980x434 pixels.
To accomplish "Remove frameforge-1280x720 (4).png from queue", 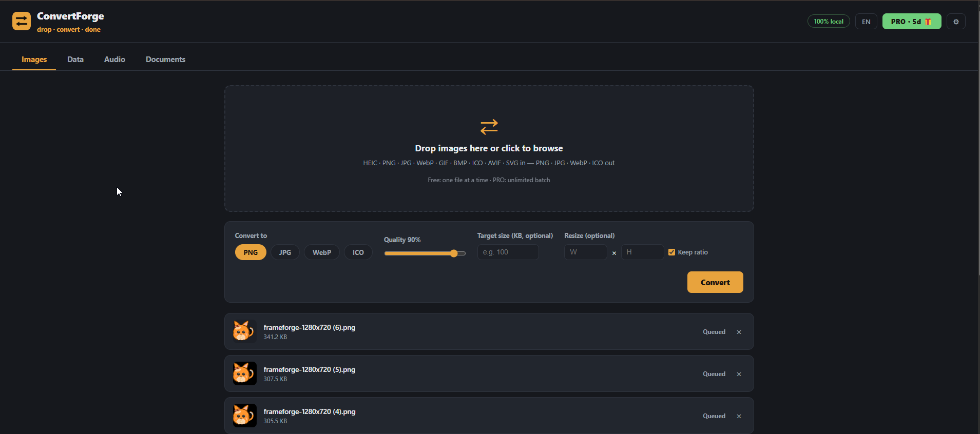I will (x=739, y=416).
